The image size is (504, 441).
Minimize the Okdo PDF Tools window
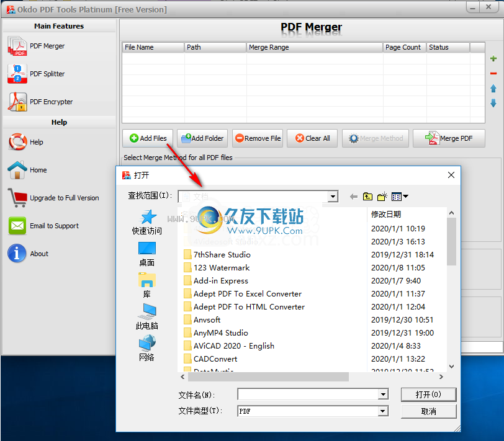coord(473,7)
